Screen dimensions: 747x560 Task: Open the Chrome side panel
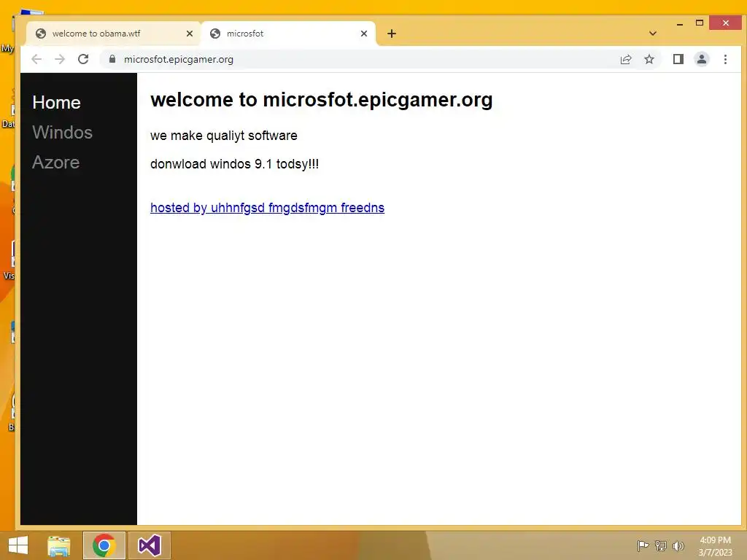678,59
